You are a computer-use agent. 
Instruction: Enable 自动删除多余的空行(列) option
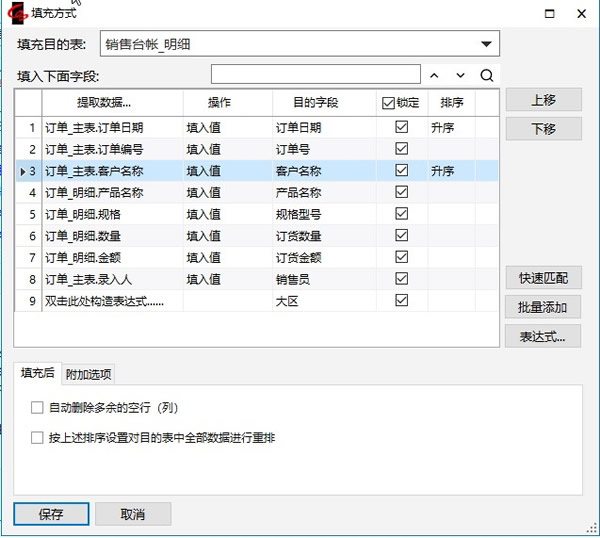(x=38, y=408)
